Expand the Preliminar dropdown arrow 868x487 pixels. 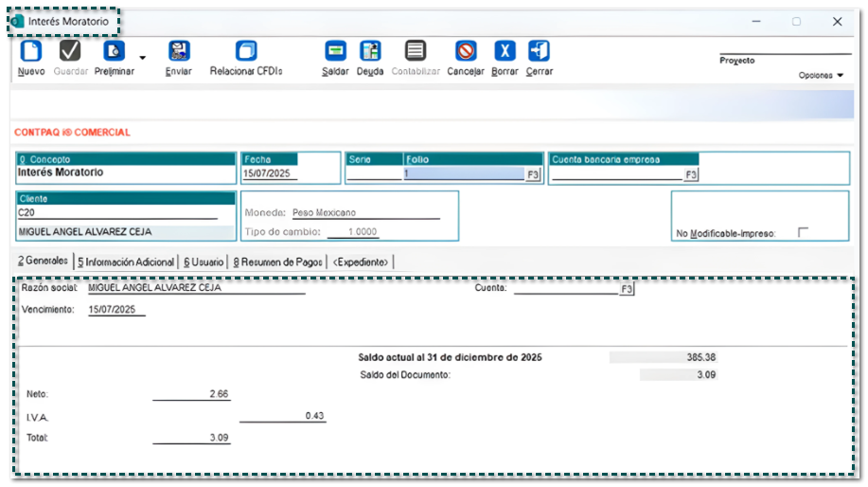tap(143, 58)
